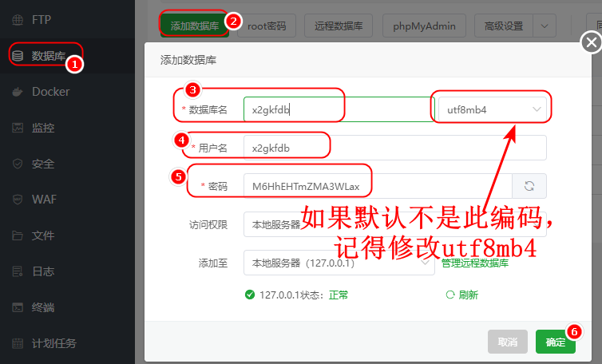This screenshot has height=364, width=602.
Task: Click the 取消 cancel button
Action: [x=507, y=342]
